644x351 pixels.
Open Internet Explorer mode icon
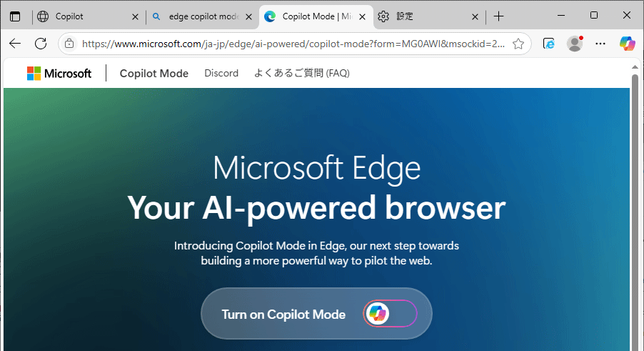point(549,44)
